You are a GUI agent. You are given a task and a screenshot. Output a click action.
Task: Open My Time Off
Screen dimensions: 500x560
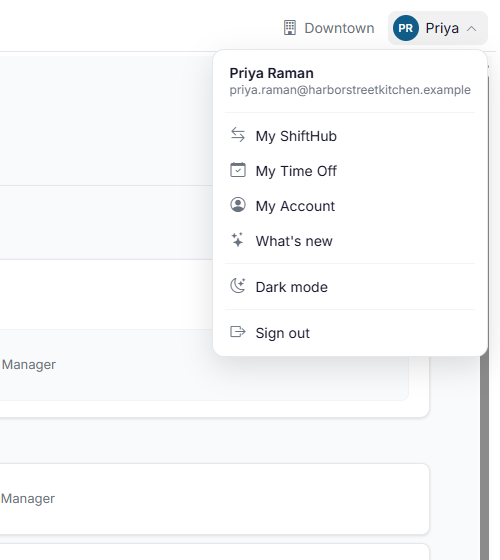coord(350,171)
